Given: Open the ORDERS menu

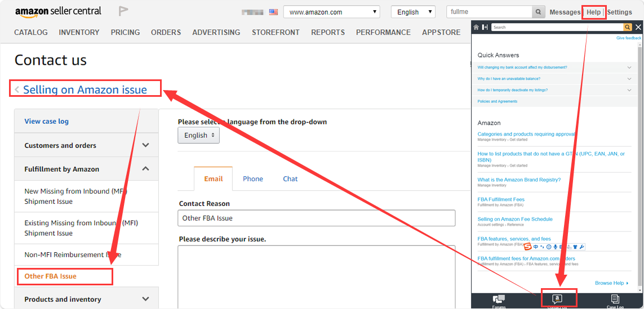Looking at the screenshot, I should [166, 33].
